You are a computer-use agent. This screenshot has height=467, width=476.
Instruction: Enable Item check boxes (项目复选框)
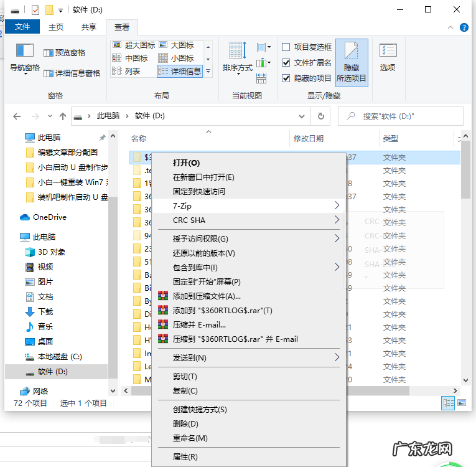pyautogui.click(x=307, y=47)
